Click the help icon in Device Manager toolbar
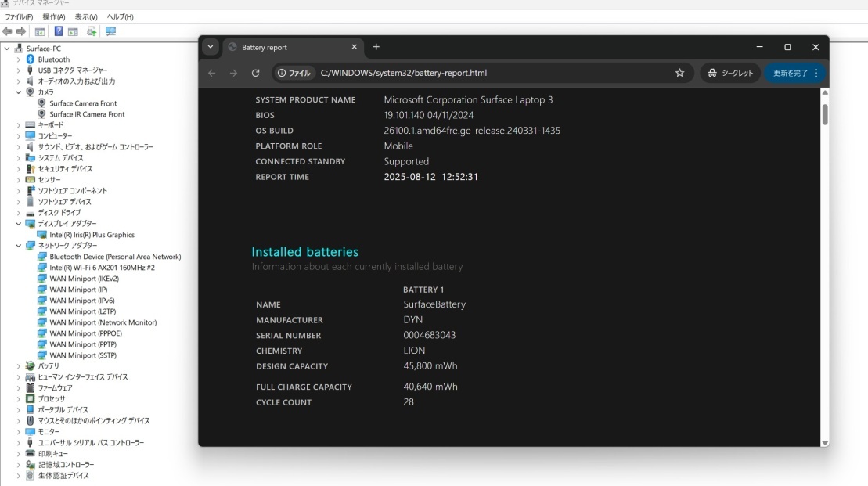The width and height of the screenshot is (868, 486). pyautogui.click(x=59, y=31)
